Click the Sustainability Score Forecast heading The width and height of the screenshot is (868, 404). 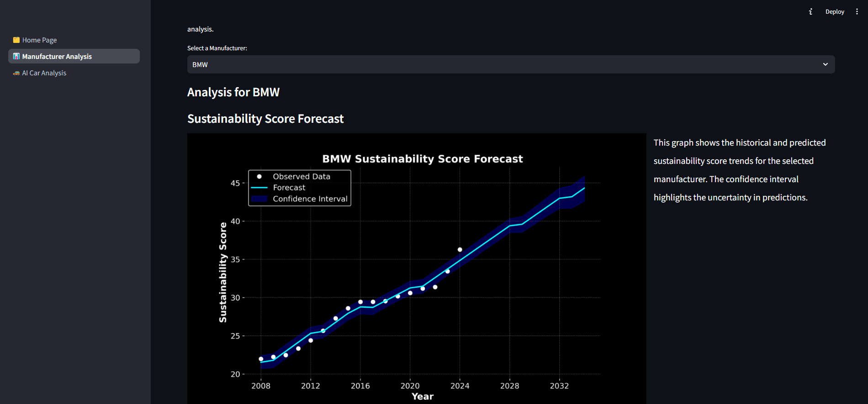(265, 119)
